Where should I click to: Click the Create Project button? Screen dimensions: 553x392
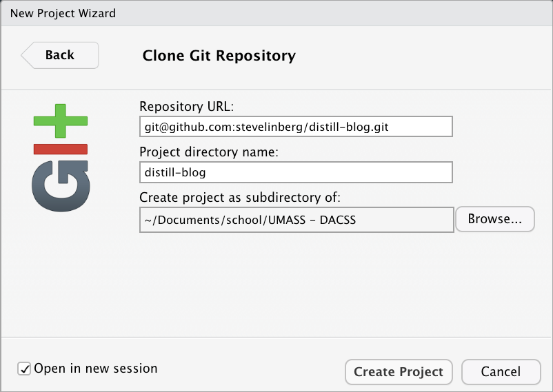point(399,372)
